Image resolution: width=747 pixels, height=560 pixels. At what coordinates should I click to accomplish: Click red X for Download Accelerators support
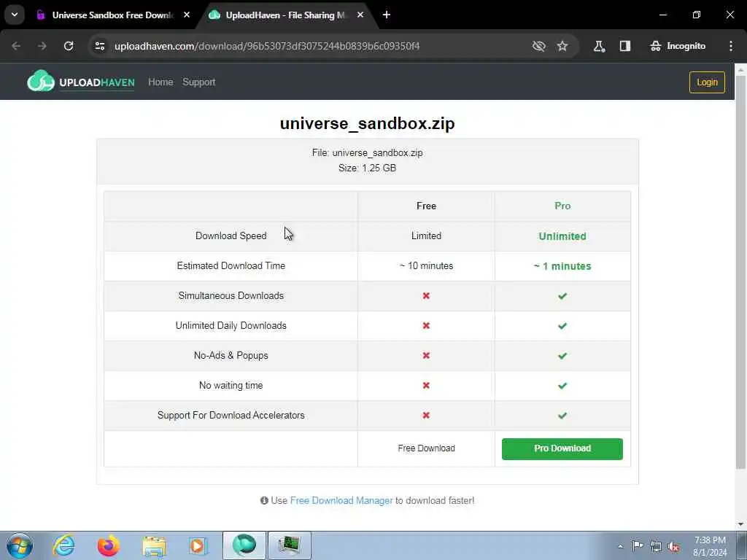point(426,415)
